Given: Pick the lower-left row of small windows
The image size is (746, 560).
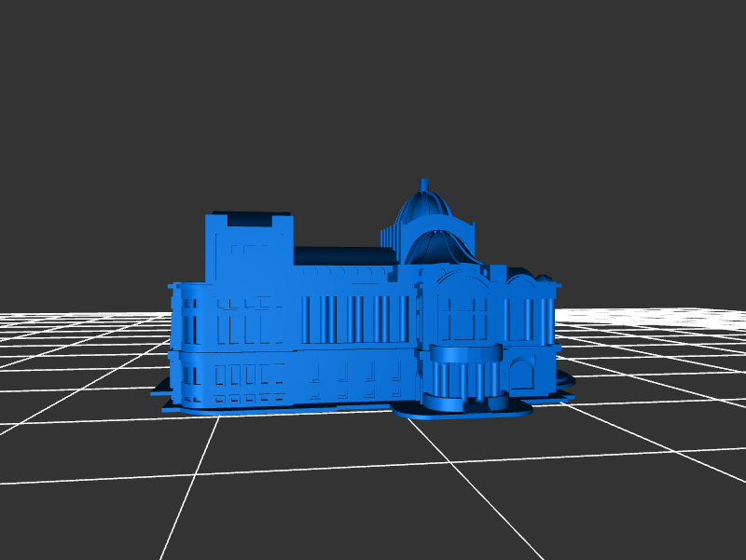Looking at the screenshot, I should pos(248,376).
